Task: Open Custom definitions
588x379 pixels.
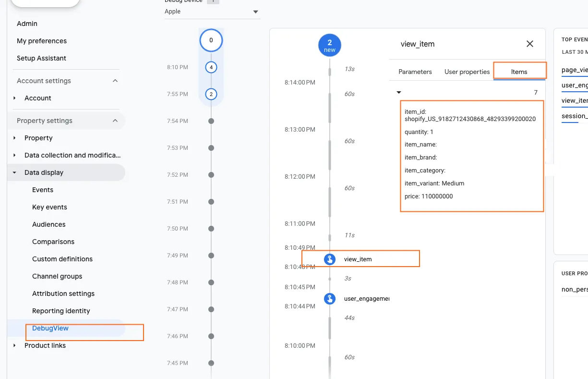Action: tap(62, 259)
